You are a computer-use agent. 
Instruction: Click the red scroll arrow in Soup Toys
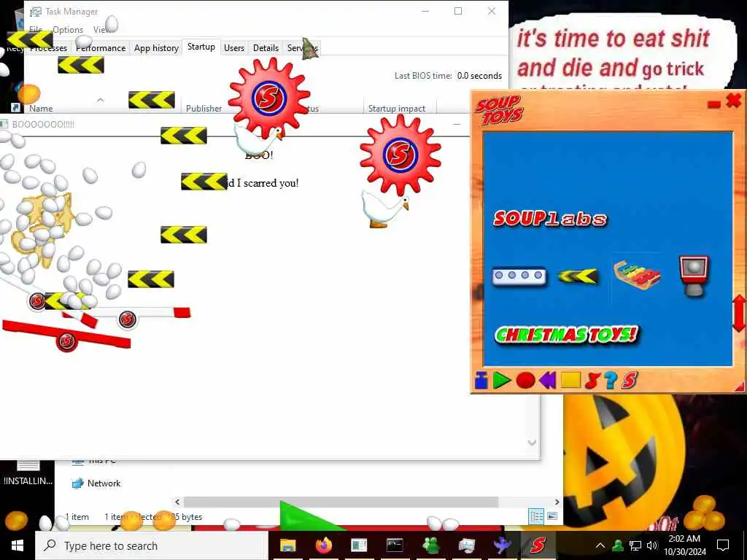739,314
